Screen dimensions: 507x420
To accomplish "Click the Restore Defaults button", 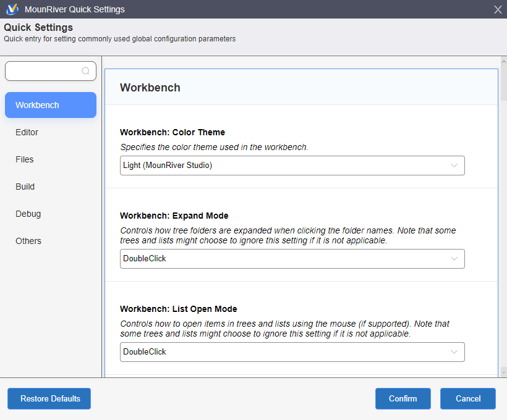I will point(49,398).
